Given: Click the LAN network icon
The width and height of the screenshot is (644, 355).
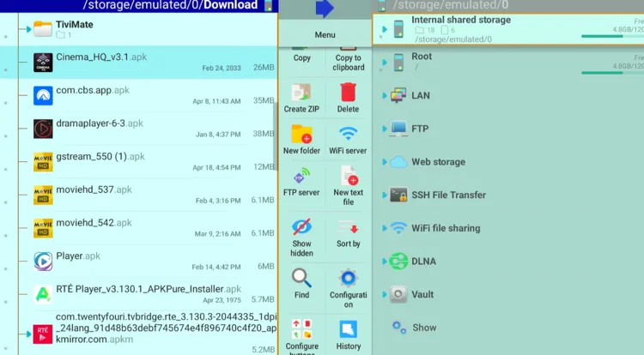Looking at the screenshot, I should coord(398,95).
